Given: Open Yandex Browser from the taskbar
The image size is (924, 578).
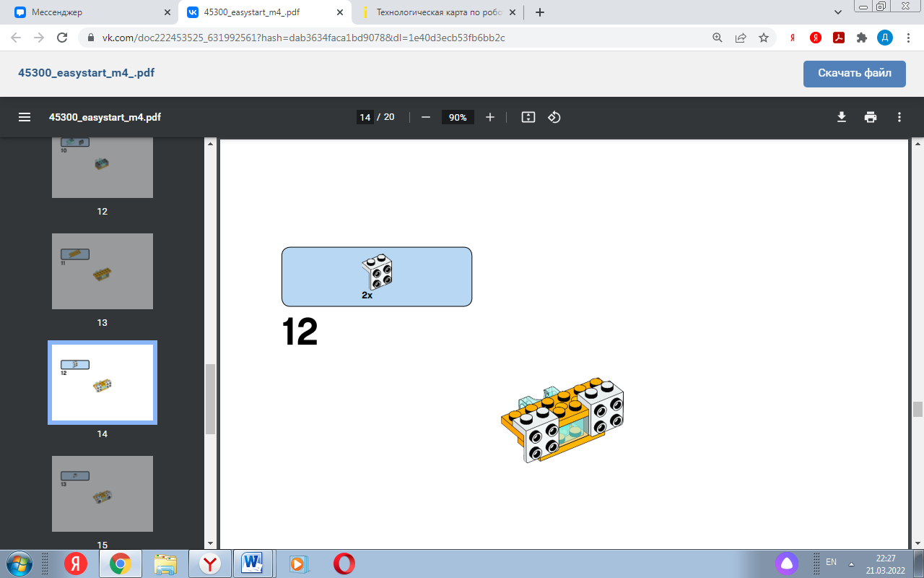Looking at the screenshot, I should pyautogui.click(x=210, y=564).
